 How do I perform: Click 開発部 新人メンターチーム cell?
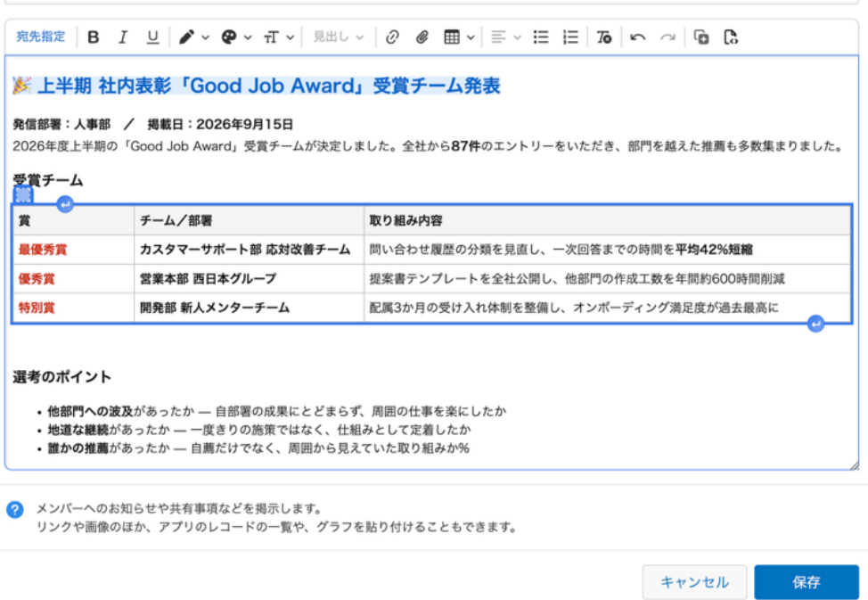(250, 308)
